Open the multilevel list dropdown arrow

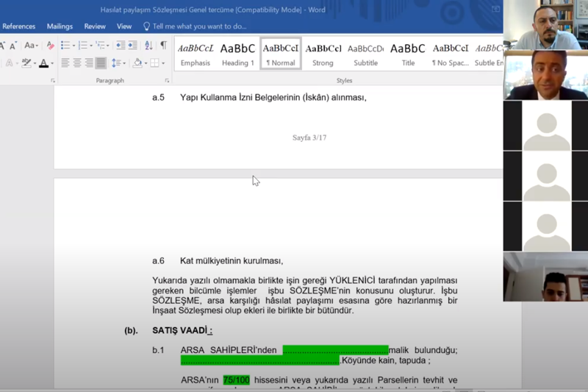tap(108, 46)
